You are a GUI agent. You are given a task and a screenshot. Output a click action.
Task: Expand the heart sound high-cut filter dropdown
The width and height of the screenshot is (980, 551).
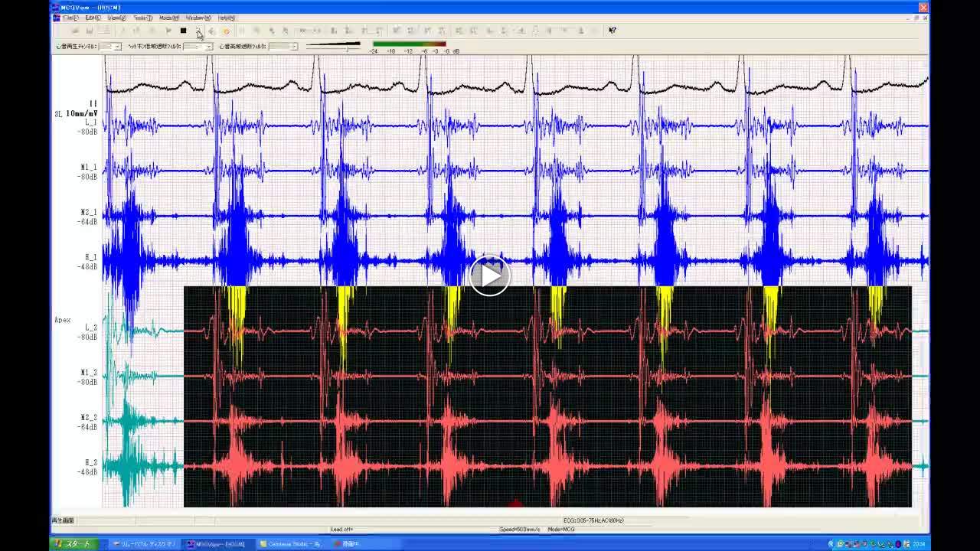(x=293, y=47)
